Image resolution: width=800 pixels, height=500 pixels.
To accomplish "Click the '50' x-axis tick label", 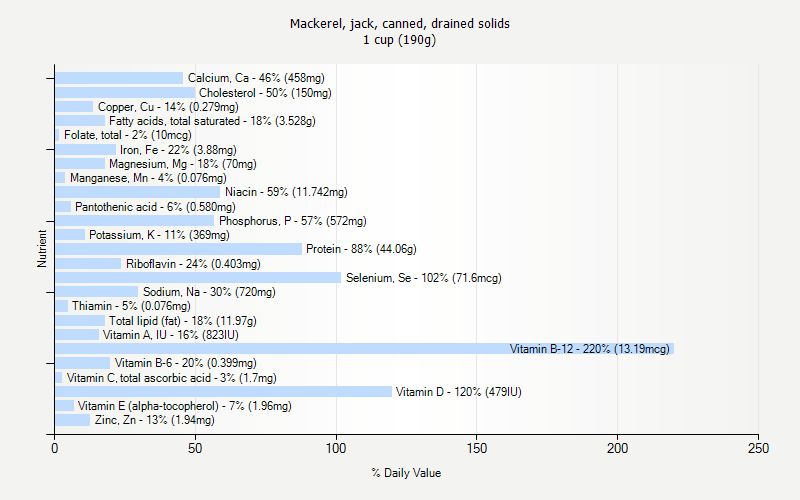I will [195, 448].
